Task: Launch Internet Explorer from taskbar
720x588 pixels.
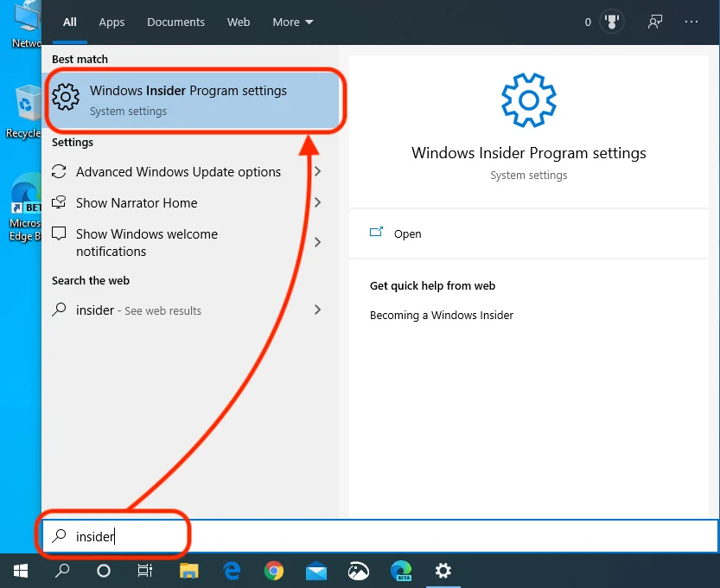Action: pos(232,571)
